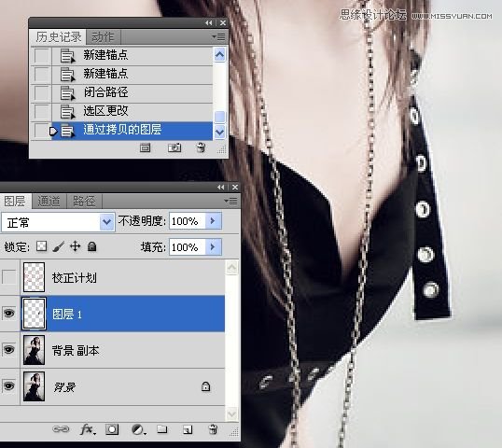The width and height of the screenshot is (502, 448).
Task: Select the 校正计划 layer name
Action: [x=75, y=277]
